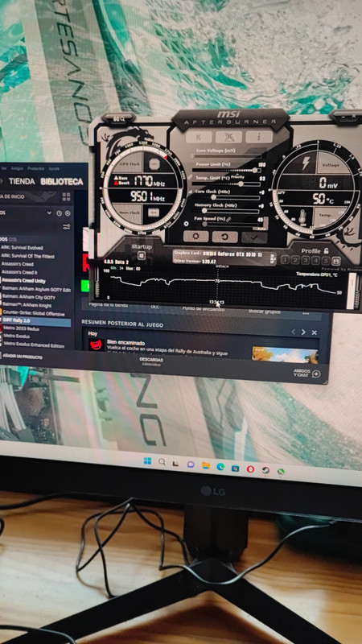Screen dimensions: 362x644
Task: Toggle link icon between power and temp limits
Action: (190, 176)
